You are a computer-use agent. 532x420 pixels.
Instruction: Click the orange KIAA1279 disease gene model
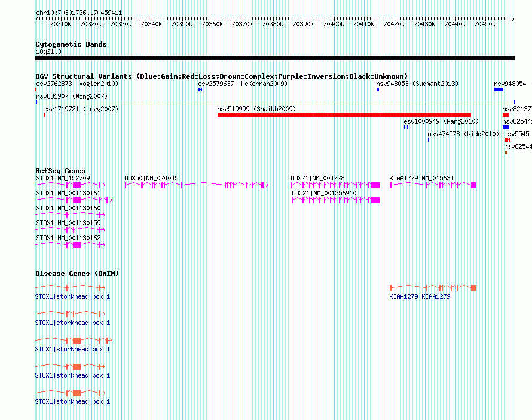pyautogui.click(x=433, y=288)
